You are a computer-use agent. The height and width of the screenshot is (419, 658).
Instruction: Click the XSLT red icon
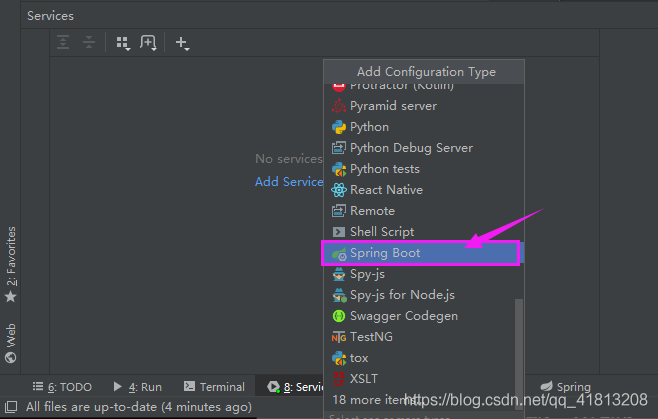pos(338,379)
